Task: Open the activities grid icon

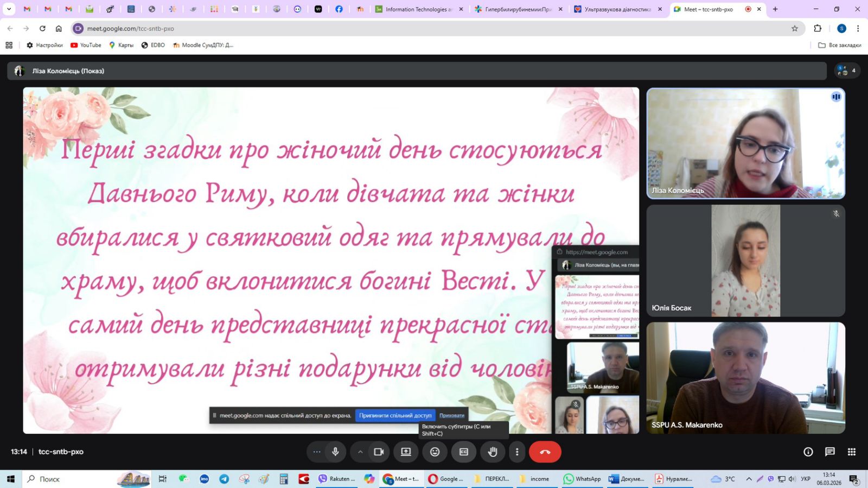Action: pyautogui.click(x=852, y=452)
